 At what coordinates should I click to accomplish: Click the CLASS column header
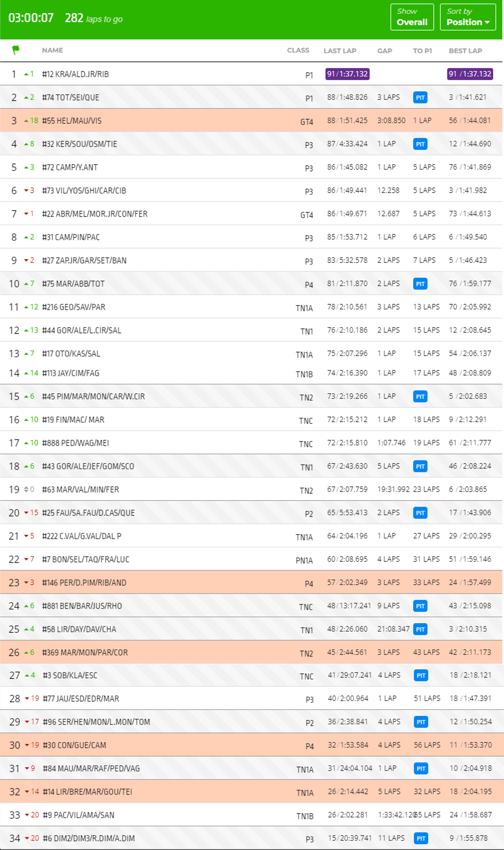298,50
